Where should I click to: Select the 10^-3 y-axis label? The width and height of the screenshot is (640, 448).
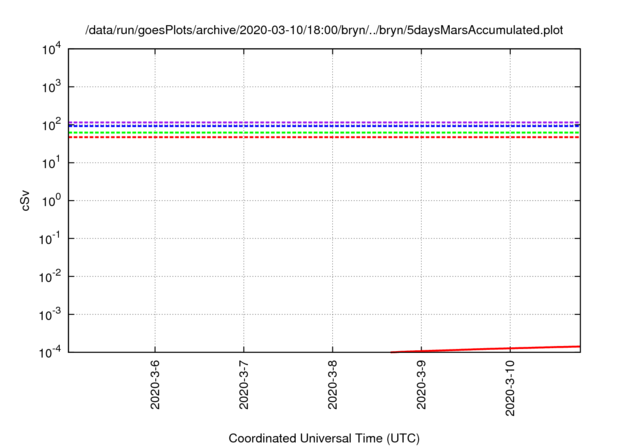[x=49, y=315]
